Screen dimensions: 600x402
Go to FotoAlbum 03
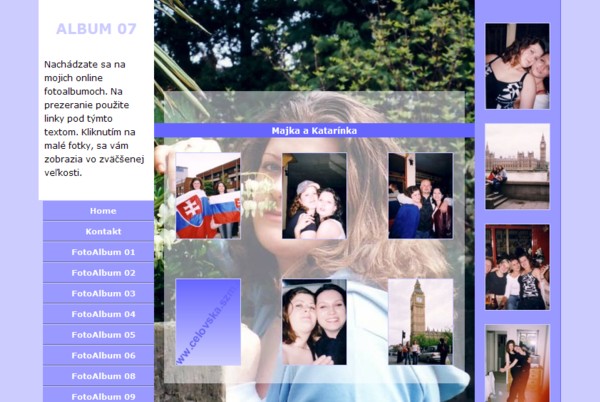click(98, 293)
